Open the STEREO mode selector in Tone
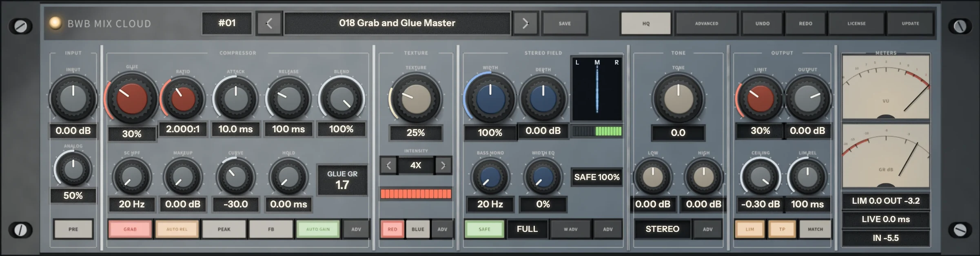This screenshot has height=256, width=980. 663,229
